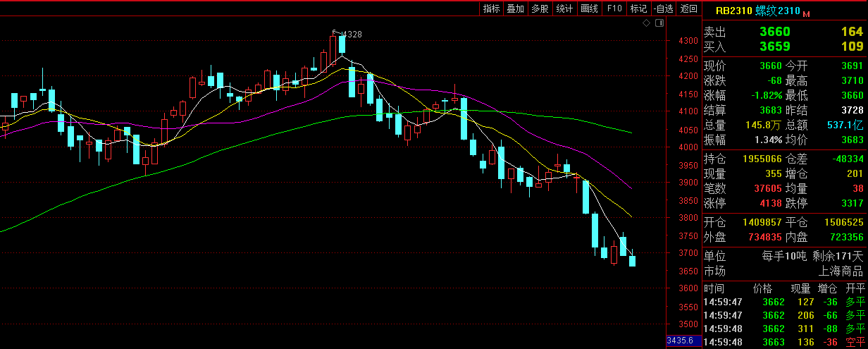Open F10 contract information
Image resolution: width=868 pixels, height=349 pixels.
(x=614, y=8)
